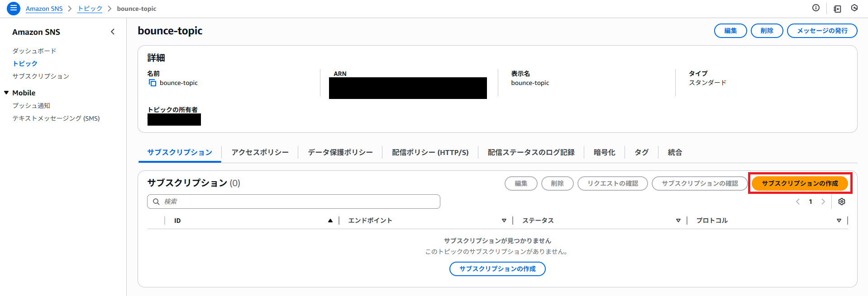Collapse the Mobile section in sidebar
868x296 pixels.
[x=6, y=93]
